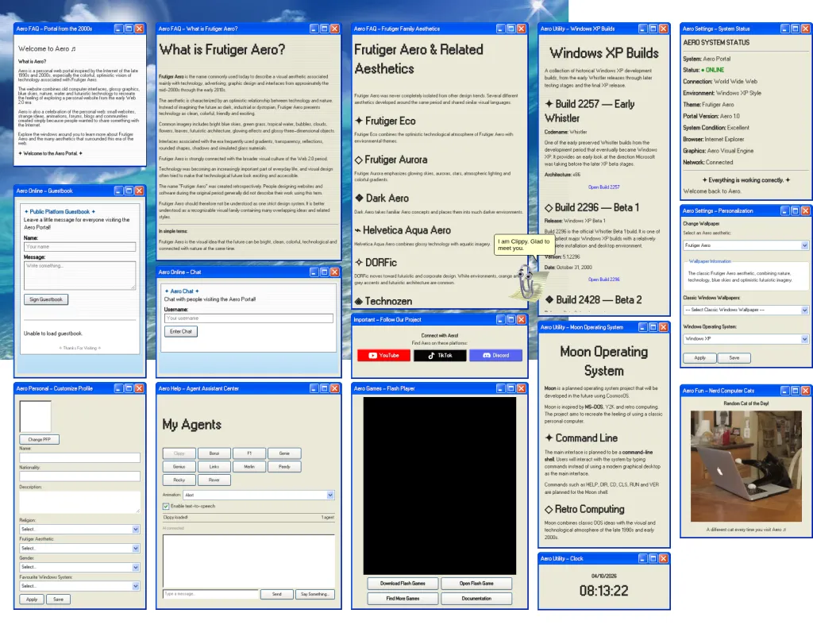Screen dimensions: 813x644
Task: Focus the Guestbook message text area
Action: pos(79,276)
